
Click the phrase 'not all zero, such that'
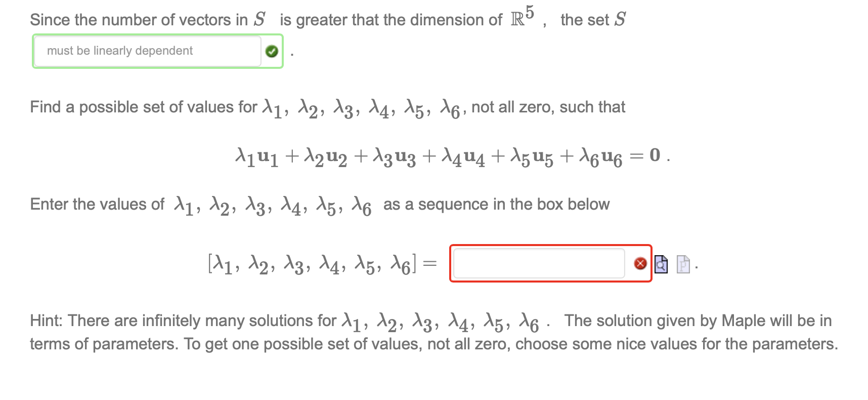[548, 107]
